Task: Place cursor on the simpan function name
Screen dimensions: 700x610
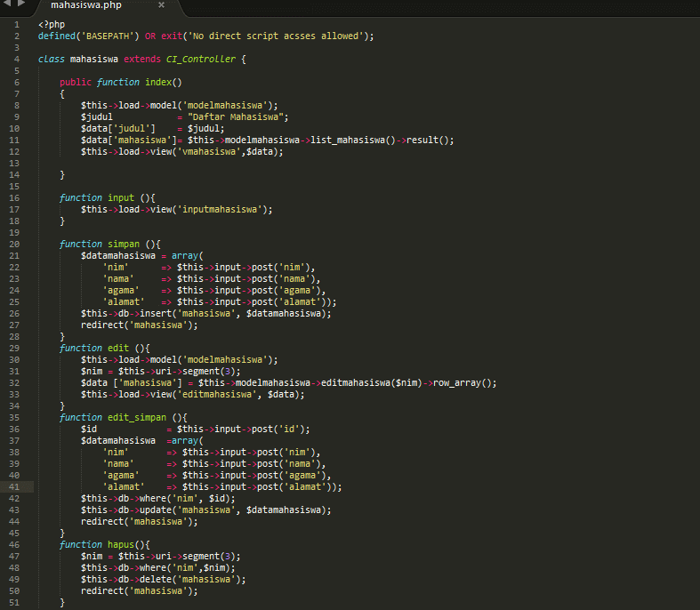Action: (124, 244)
